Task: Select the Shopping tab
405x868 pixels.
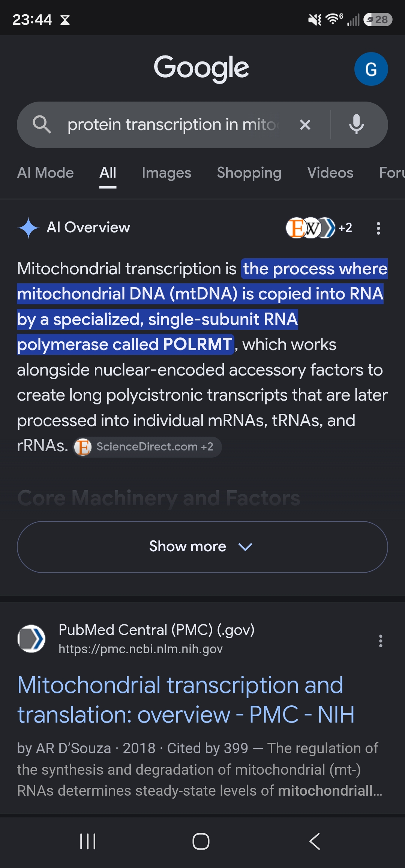Action: point(249,173)
